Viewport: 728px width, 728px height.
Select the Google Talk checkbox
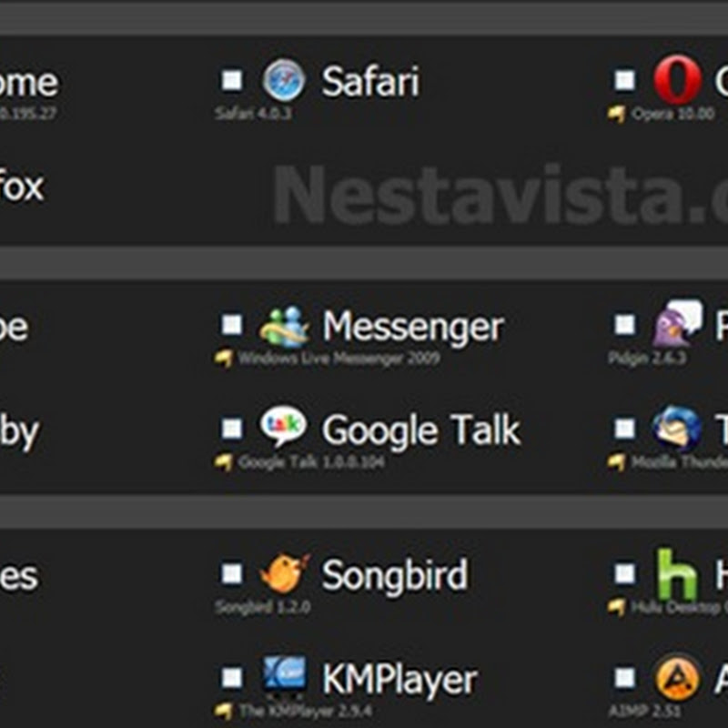[x=232, y=429]
